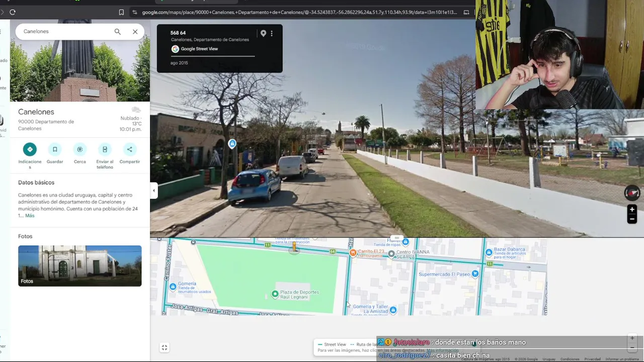Screen dimensions: 644x362
Task: Click the Nublado 13°C weather info
Action: (131, 121)
